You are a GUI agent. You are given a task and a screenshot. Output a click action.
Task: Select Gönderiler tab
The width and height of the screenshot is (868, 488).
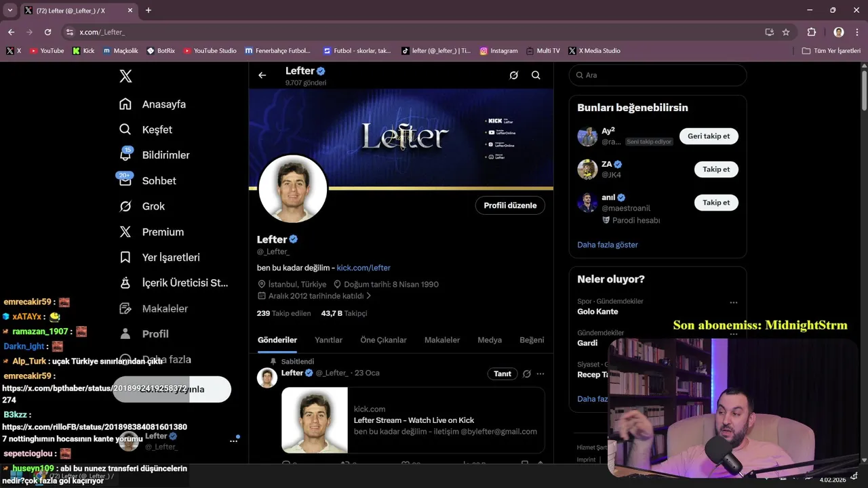(x=277, y=340)
